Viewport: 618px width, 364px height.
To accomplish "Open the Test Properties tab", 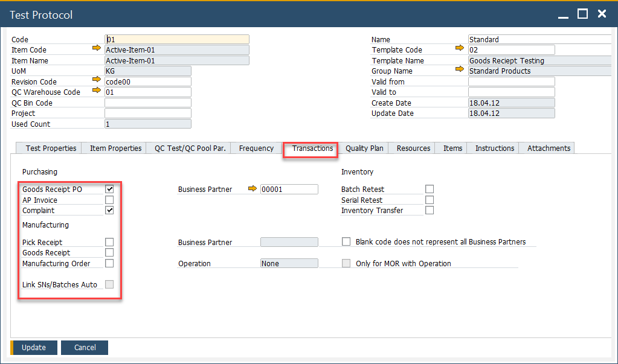I will [x=51, y=148].
